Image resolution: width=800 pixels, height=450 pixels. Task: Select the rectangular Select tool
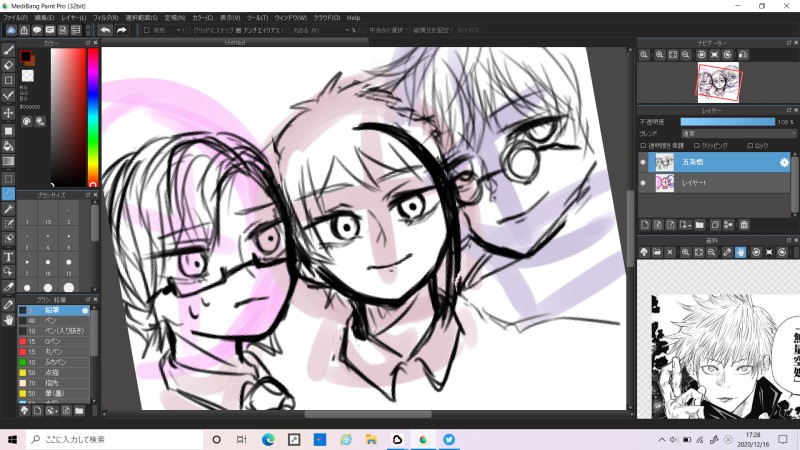click(x=8, y=179)
